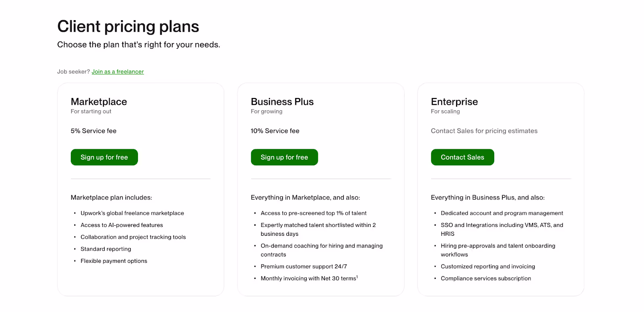This screenshot has height=312, width=644.
Task: Click the Client pricing plans title
Action: point(128,27)
